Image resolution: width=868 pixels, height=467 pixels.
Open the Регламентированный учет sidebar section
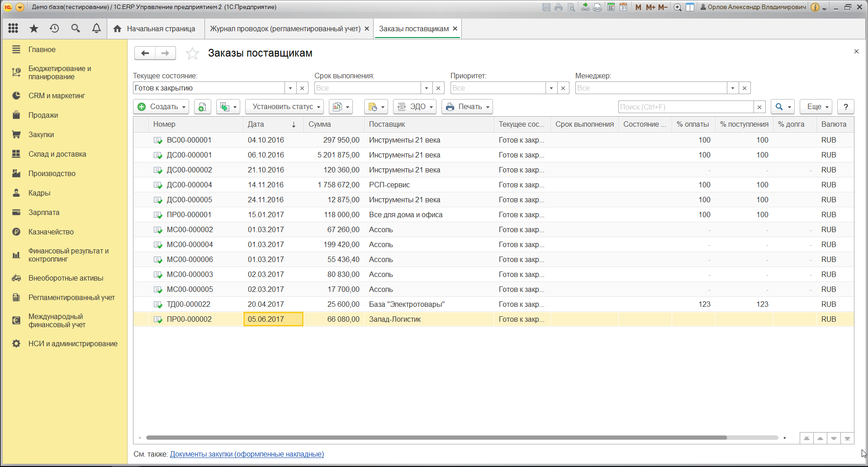point(71,297)
